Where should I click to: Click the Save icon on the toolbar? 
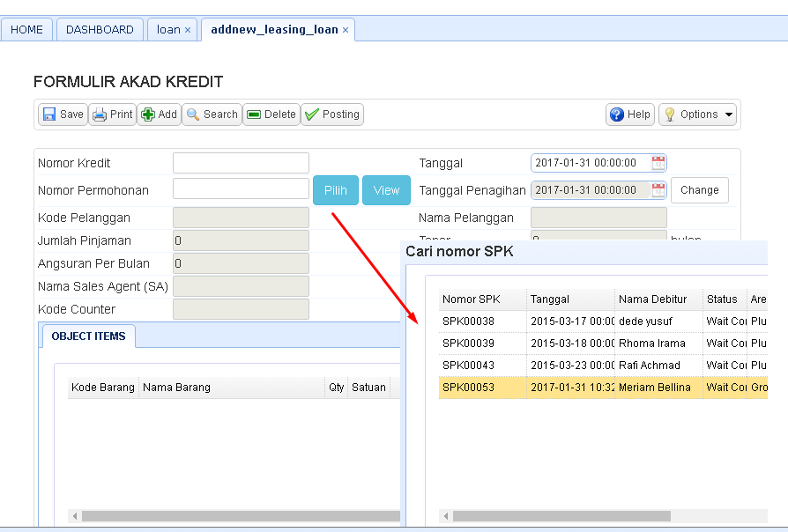click(x=49, y=114)
